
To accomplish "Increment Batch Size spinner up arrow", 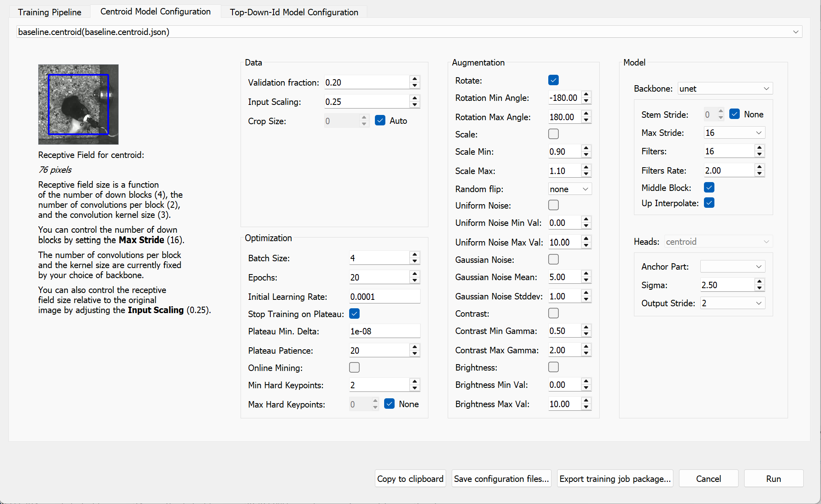I will click(x=415, y=254).
